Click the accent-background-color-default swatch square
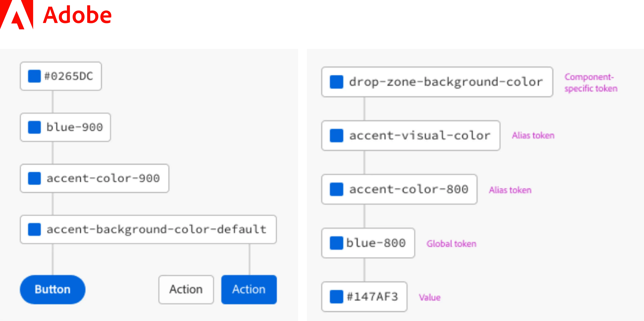The height and width of the screenshot is (321, 644). [35, 229]
